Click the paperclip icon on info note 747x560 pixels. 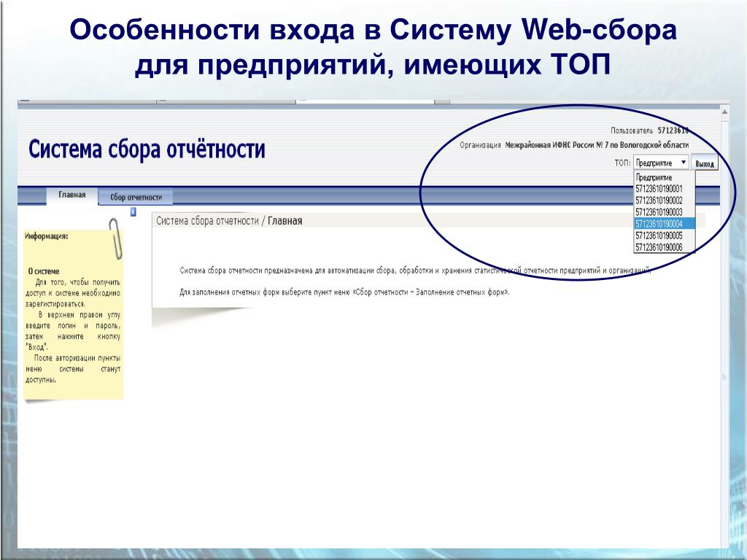coord(115,238)
